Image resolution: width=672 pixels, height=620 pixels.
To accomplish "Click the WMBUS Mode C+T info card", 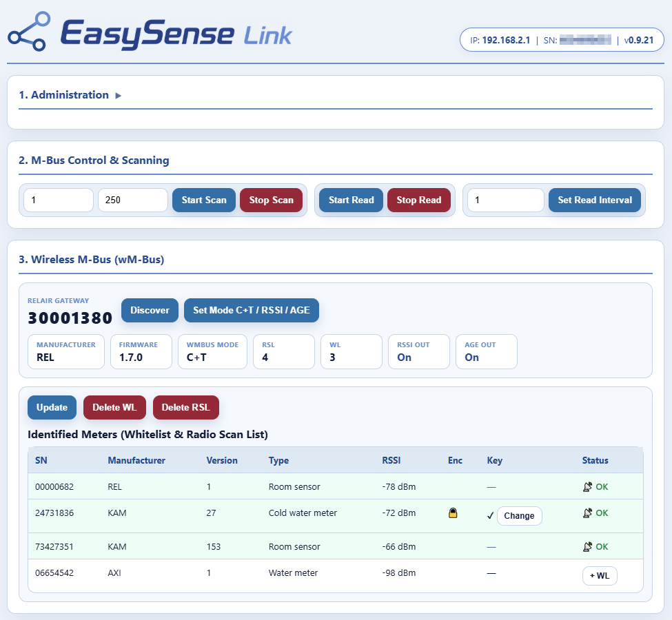I will (212, 352).
